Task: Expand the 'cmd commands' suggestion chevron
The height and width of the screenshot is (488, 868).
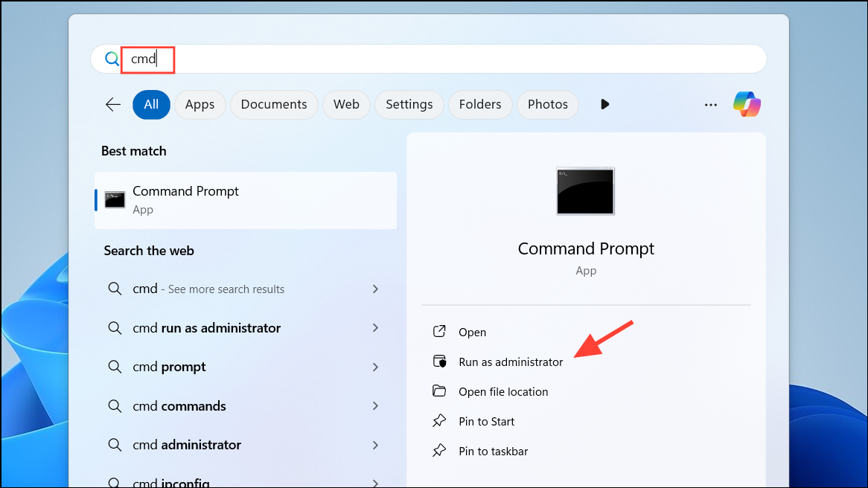Action: pos(375,406)
